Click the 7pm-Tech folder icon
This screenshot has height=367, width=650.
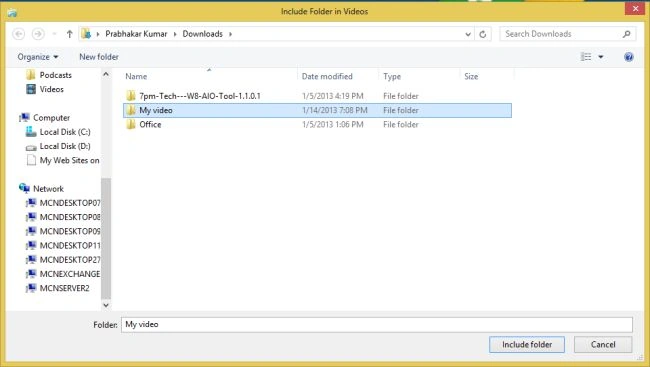click(131, 96)
